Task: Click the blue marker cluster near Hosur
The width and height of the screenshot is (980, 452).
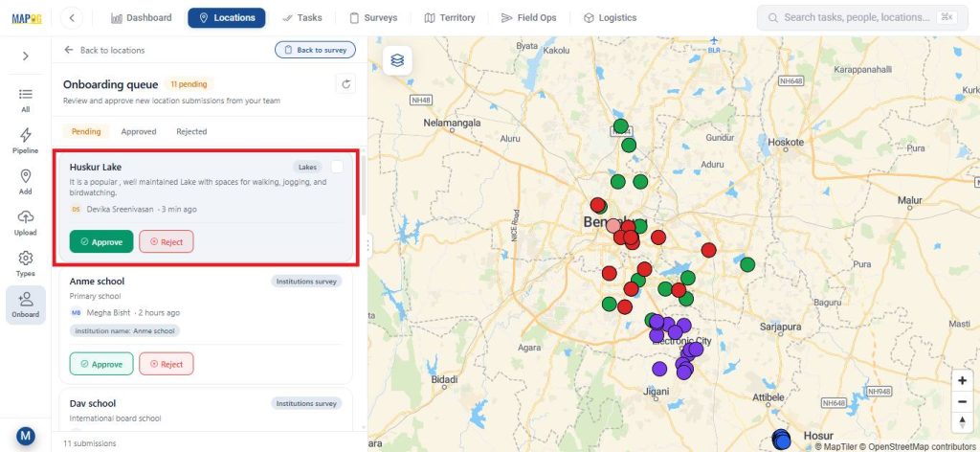Action: [781, 440]
